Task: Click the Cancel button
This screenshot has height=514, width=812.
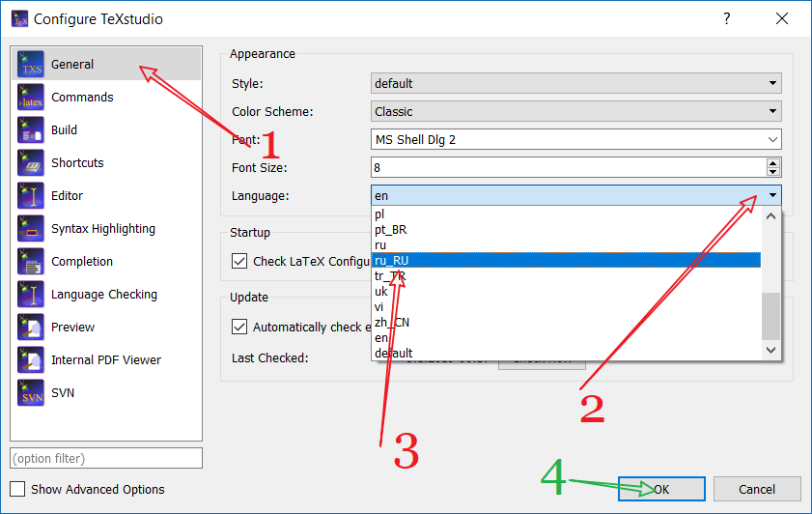Action: tap(757, 489)
